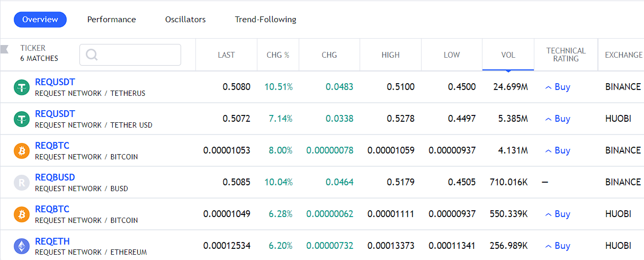Select the Trend-Following tab
Image resolution: width=644 pixels, height=260 pixels.
point(265,20)
